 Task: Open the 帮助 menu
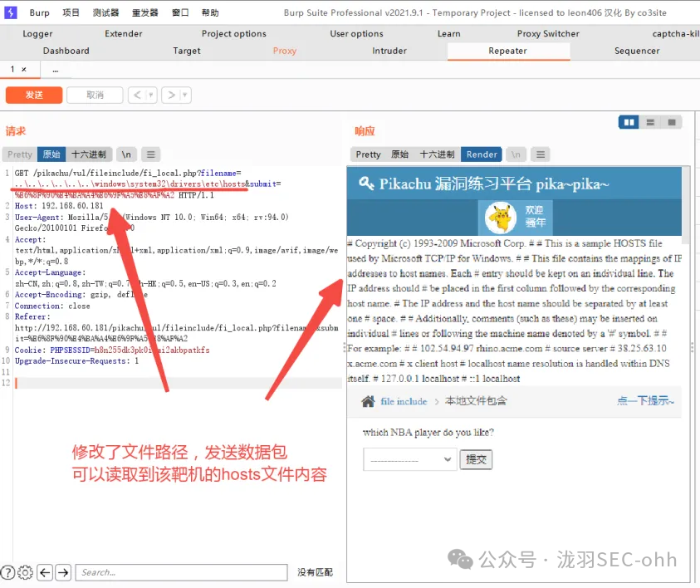pos(210,12)
